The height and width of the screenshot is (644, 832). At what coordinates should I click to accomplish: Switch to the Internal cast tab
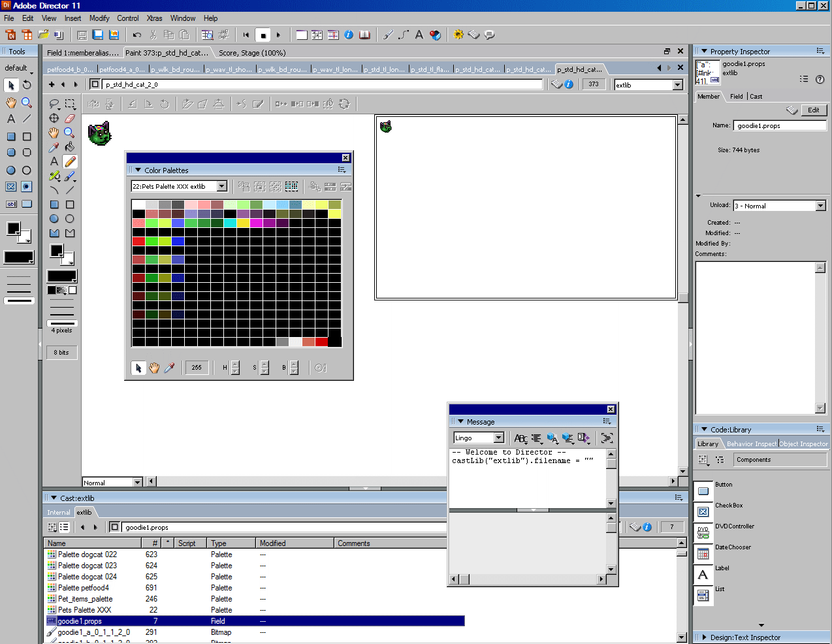tap(59, 512)
